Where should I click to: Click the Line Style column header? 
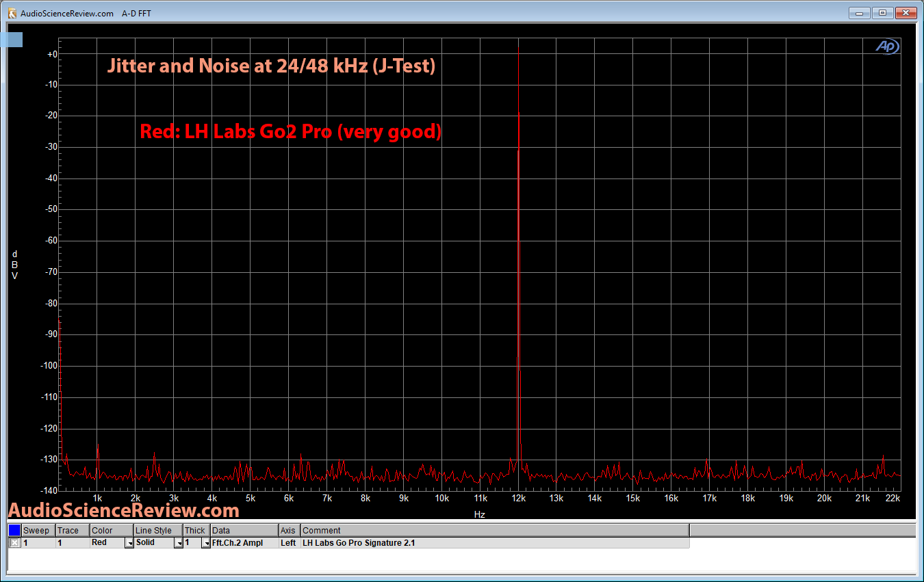[x=159, y=530]
